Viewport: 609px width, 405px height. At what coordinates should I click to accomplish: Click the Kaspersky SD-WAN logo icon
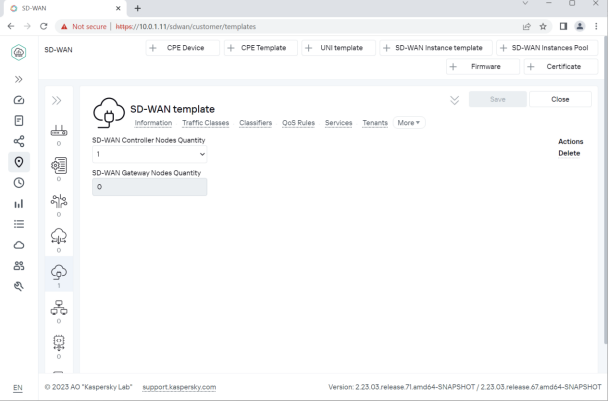point(19,52)
